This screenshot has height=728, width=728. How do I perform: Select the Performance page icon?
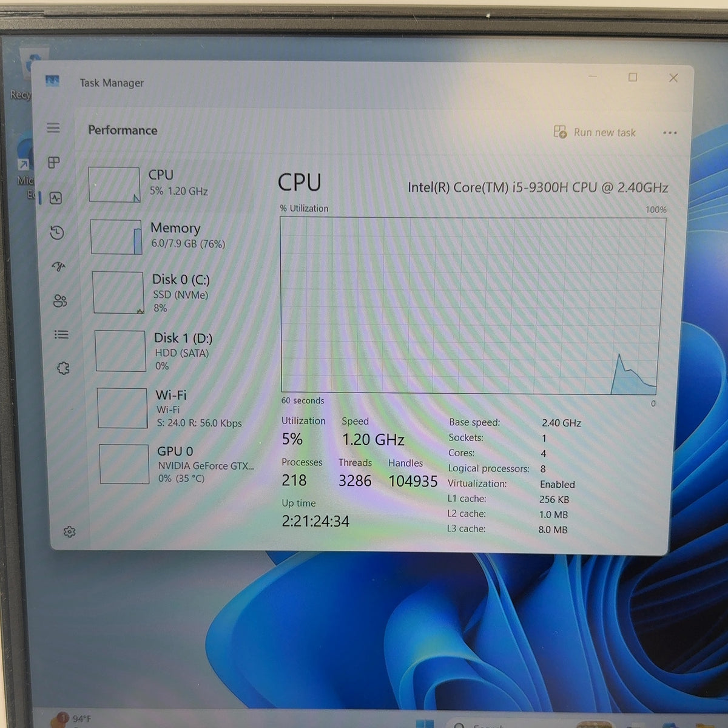pyautogui.click(x=56, y=198)
